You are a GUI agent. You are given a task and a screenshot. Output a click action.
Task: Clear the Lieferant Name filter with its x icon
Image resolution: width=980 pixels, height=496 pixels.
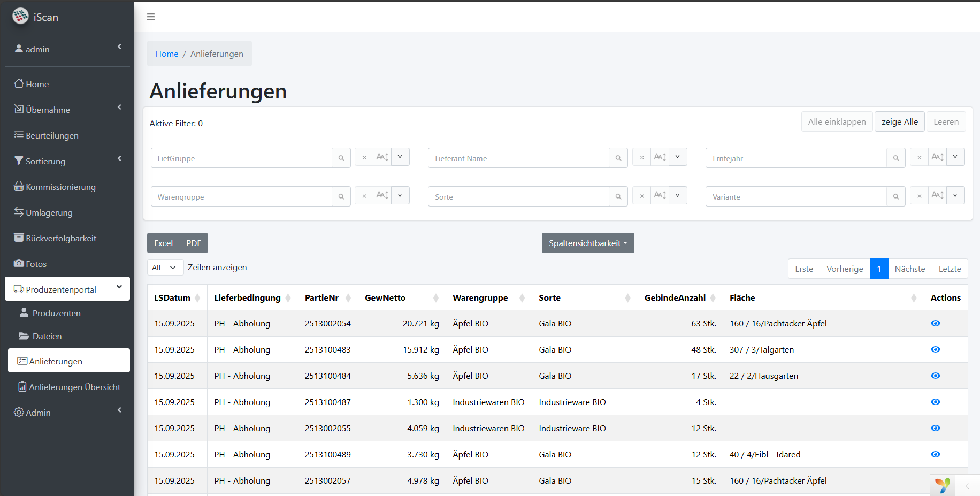point(641,158)
